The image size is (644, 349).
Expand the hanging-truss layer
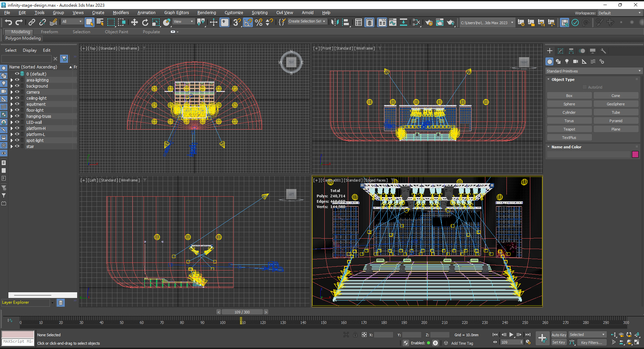12,116
